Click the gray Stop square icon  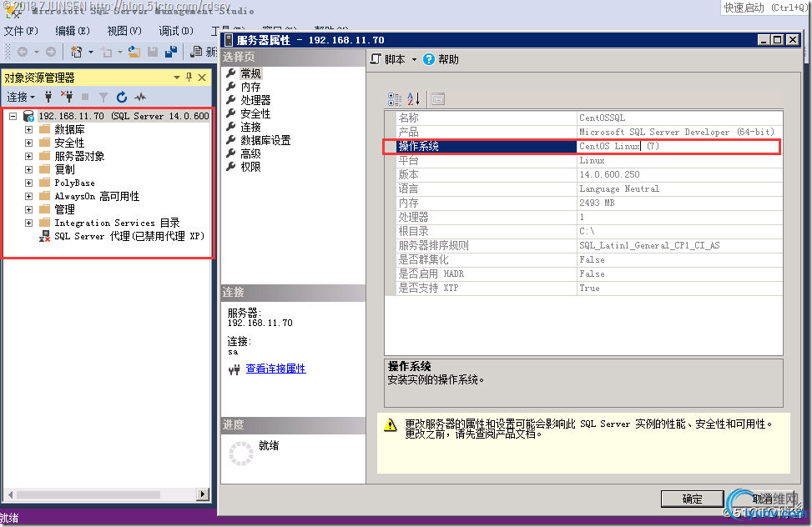pos(85,97)
